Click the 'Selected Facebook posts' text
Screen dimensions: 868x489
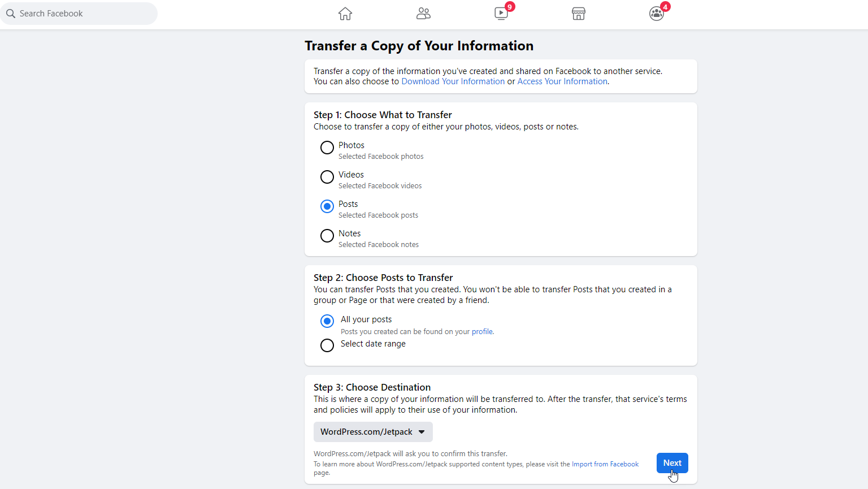(x=379, y=215)
